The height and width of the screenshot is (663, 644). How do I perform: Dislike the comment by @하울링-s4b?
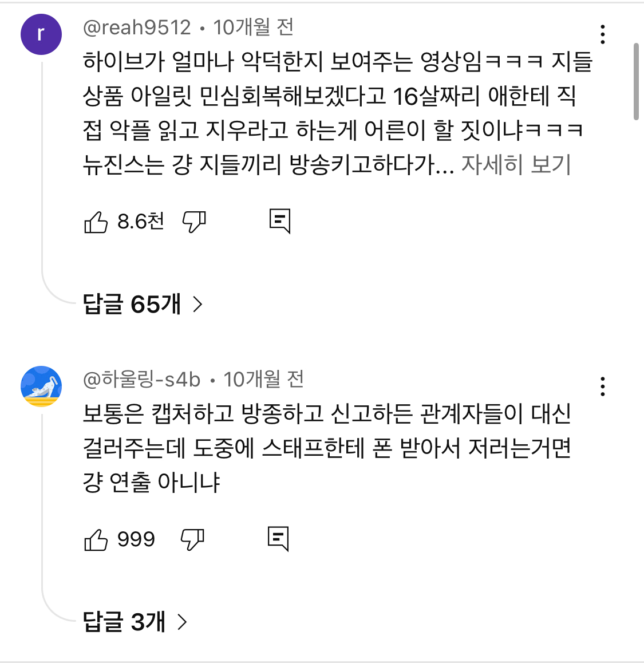coord(192,539)
